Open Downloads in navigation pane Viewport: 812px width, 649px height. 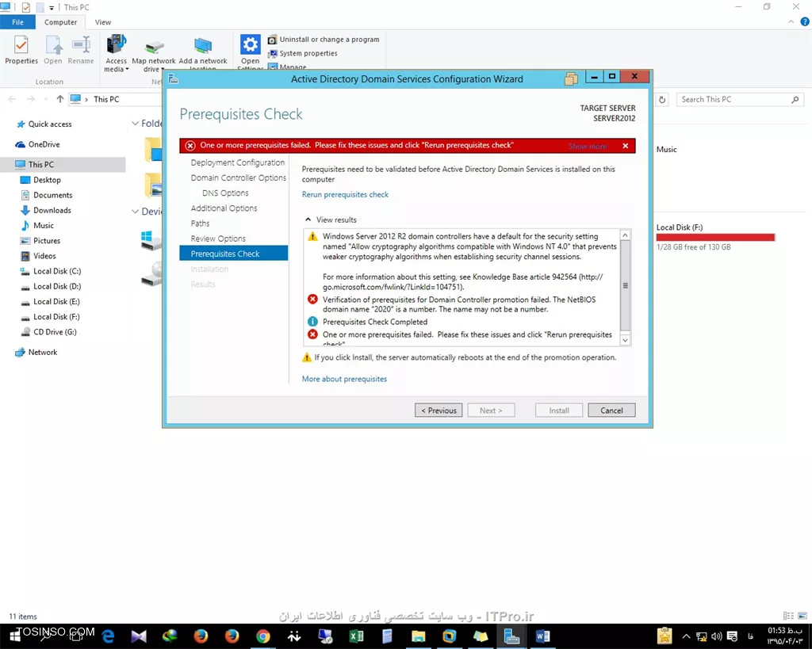tap(45, 210)
